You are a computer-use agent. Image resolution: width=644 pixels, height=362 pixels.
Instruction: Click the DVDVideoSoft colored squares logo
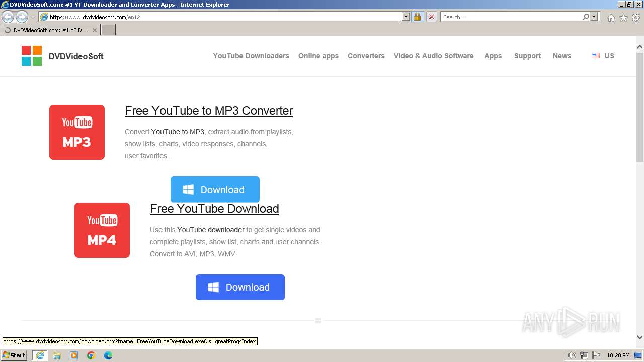point(32,56)
